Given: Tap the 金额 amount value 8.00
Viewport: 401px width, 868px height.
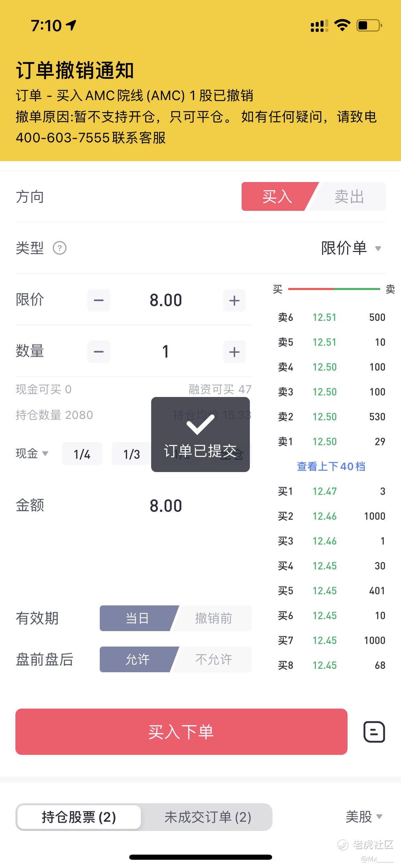Looking at the screenshot, I should click(166, 506).
